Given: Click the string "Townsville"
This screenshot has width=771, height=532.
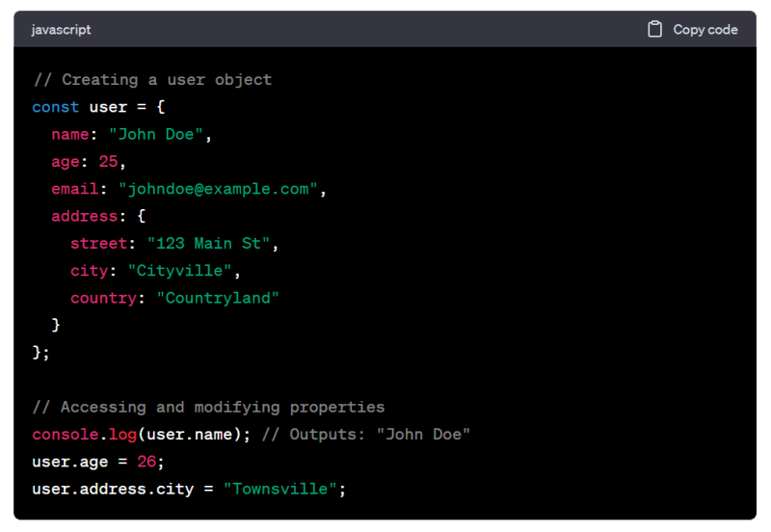Looking at the screenshot, I should coord(279,489).
